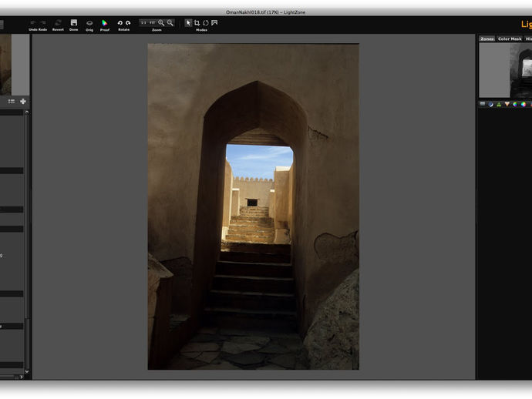Click the zone preview thumbnail in right panel
Image resolution: width=532 pixels, height=399 pixels.
pos(506,70)
